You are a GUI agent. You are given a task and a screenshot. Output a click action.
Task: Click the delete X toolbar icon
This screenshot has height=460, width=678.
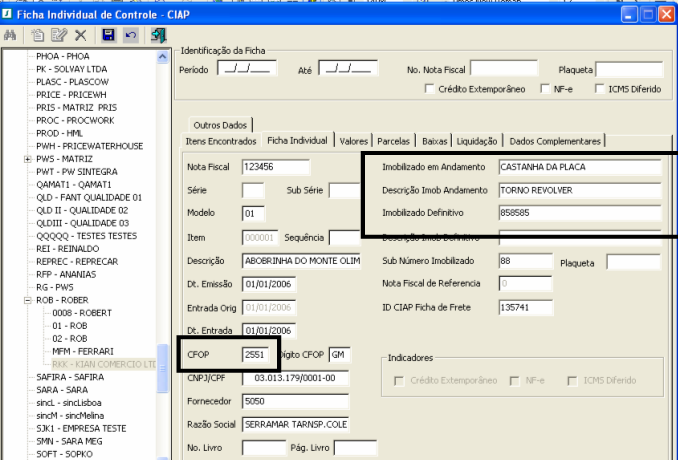point(80,35)
